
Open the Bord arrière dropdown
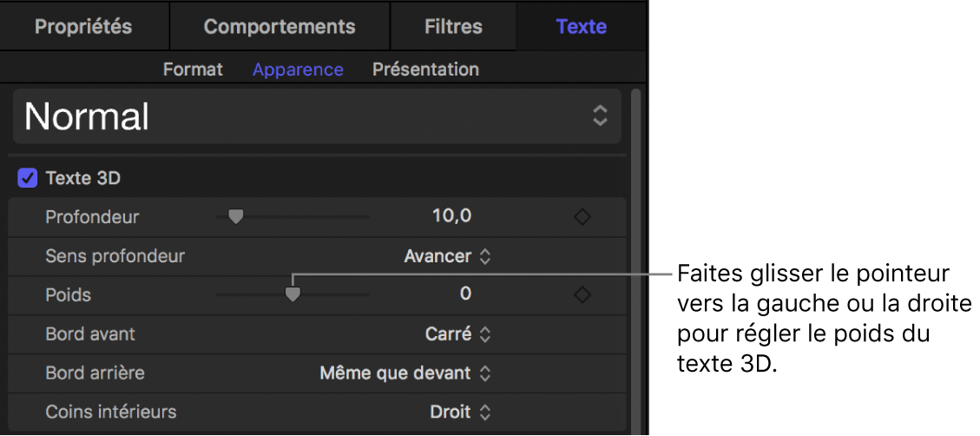(x=405, y=373)
